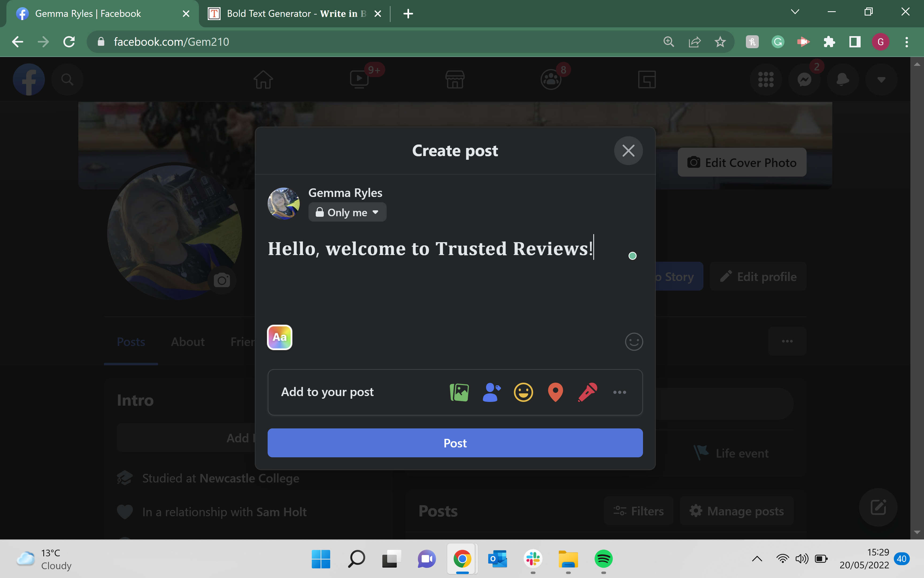Open a new browser tab

pyautogui.click(x=408, y=14)
